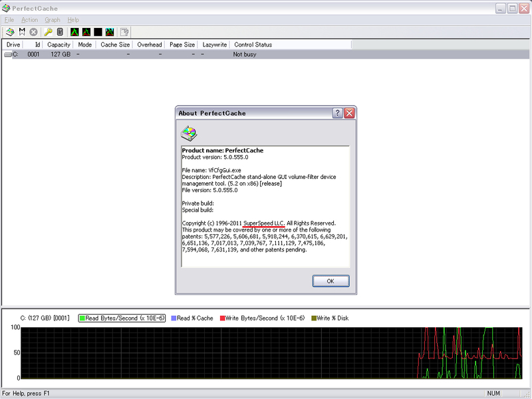Click the grey switch device toolbar icon
The height and width of the screenshot is (399, 532).
pyautogui.click(x=60, y=32)
